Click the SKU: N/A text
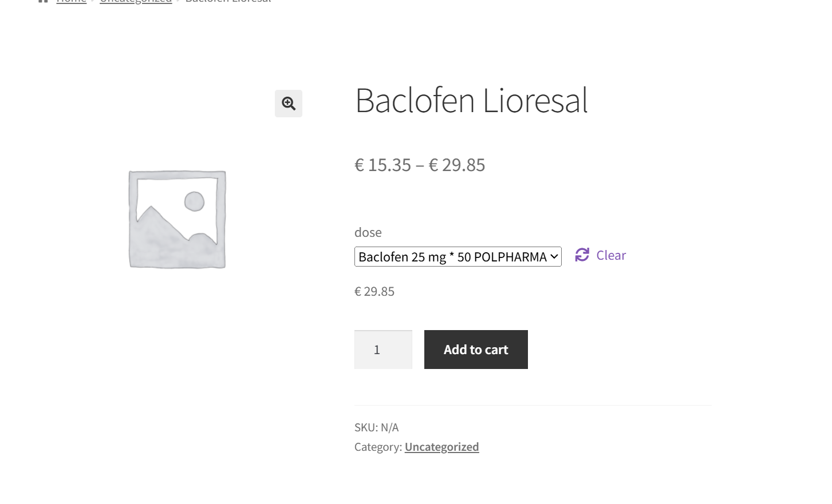Screen dimensions: 832x504 376,427
